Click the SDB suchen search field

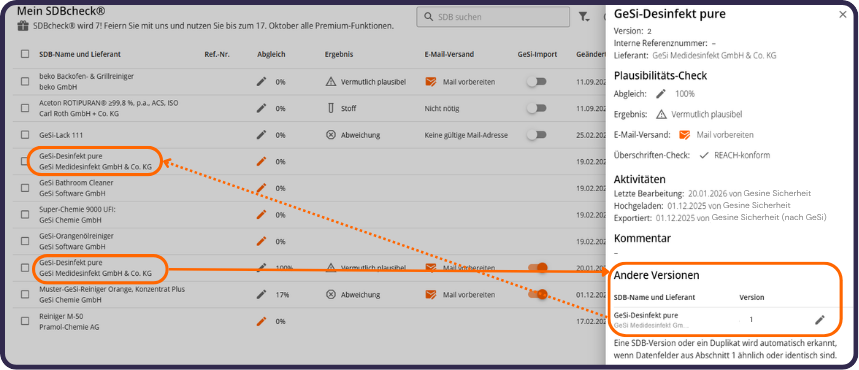(493, 17)
